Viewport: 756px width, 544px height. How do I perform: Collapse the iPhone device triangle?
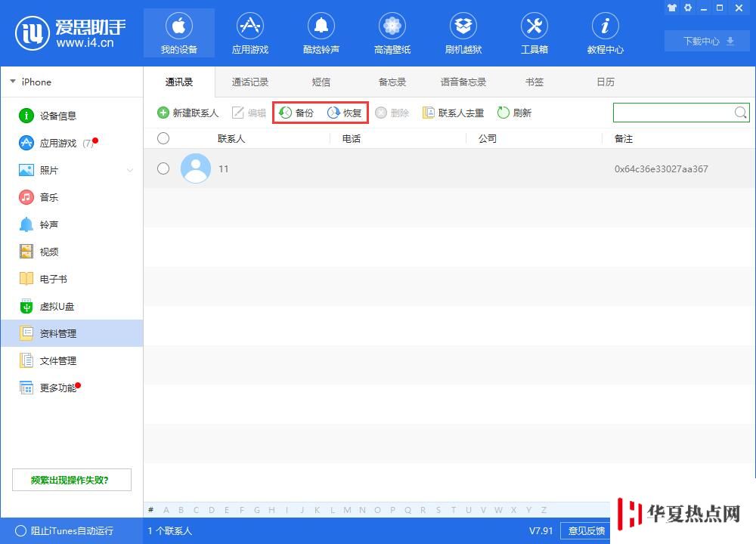13,82
